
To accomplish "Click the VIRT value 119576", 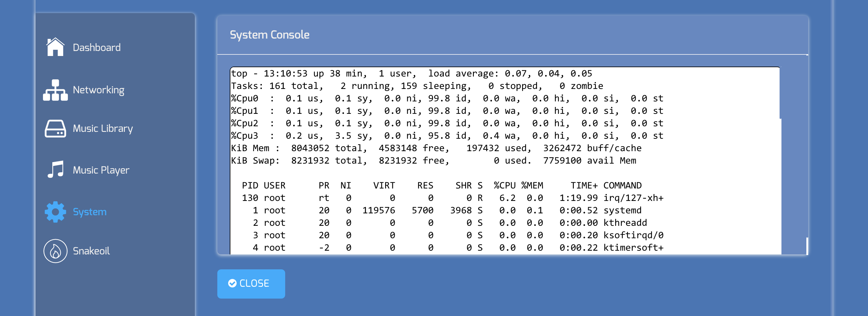I will click(x=379, y=210).
